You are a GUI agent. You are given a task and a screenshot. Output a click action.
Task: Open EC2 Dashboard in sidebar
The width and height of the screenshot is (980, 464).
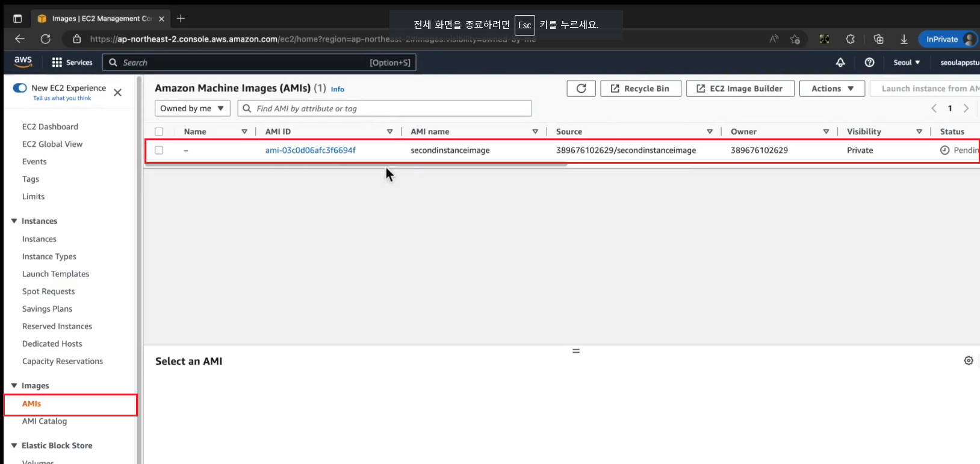pos(50,127)
